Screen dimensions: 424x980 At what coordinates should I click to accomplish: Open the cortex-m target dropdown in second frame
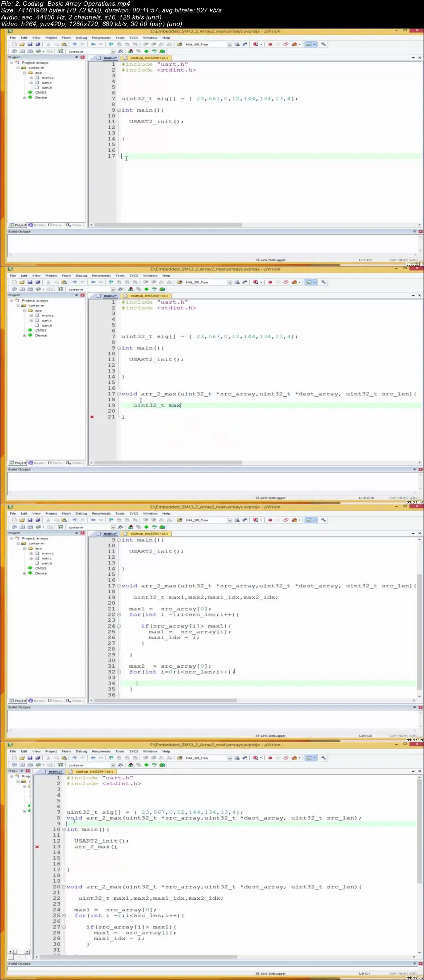click(x=113, y=290)
